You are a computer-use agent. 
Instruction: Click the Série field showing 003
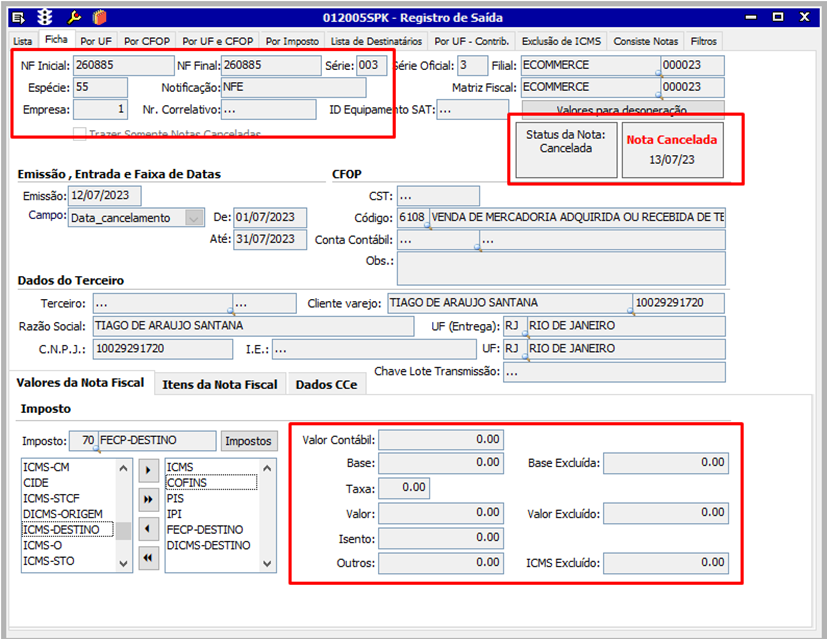tap(371, 65)
